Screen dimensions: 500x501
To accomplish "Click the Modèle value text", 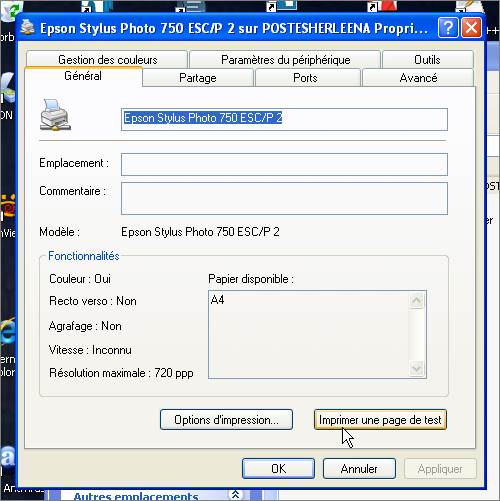I will pos(200,232).
